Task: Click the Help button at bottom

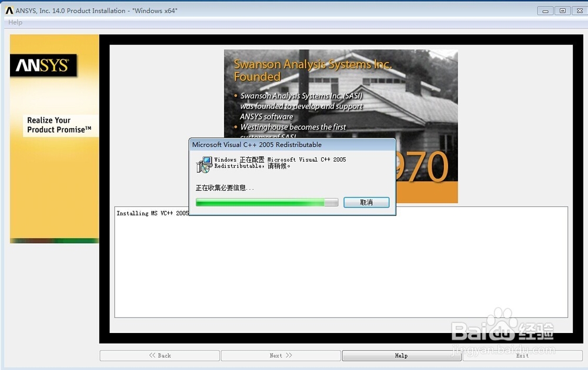Action: pos(402,355)
